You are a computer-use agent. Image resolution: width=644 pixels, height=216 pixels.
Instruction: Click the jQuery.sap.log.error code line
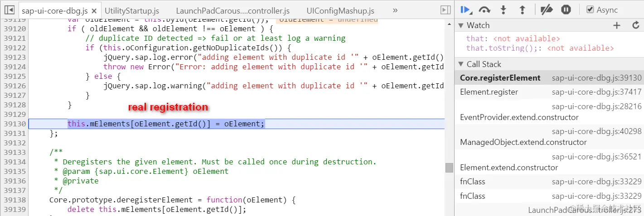pos(274,57)
